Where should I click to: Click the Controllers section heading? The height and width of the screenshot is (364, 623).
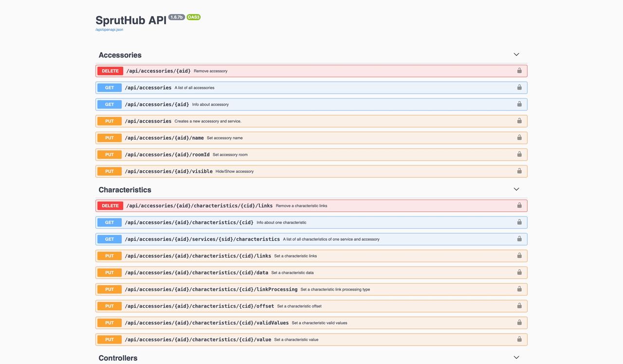point(118,358)
